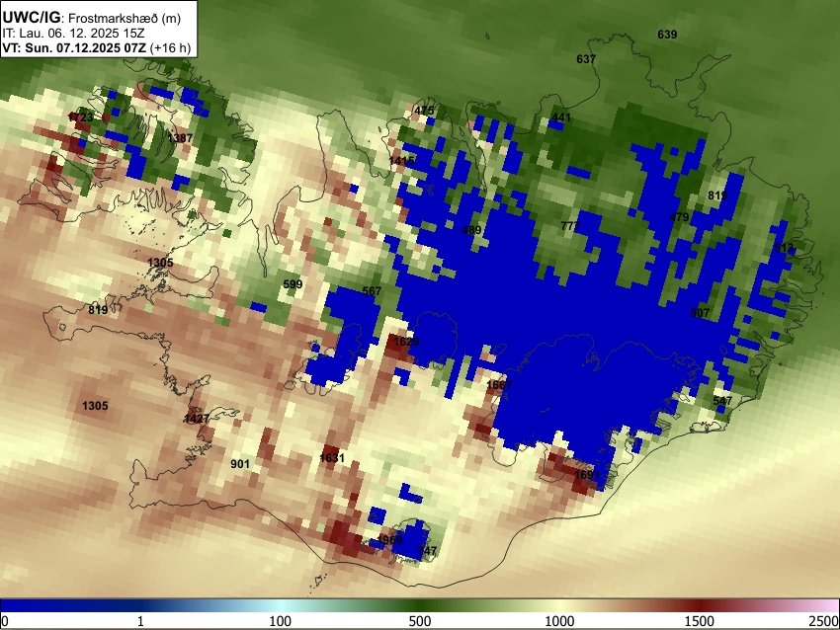Click the 'Frostmarkshæð (m)' map title
840x630 pixels.
click(x=125, y=18)
